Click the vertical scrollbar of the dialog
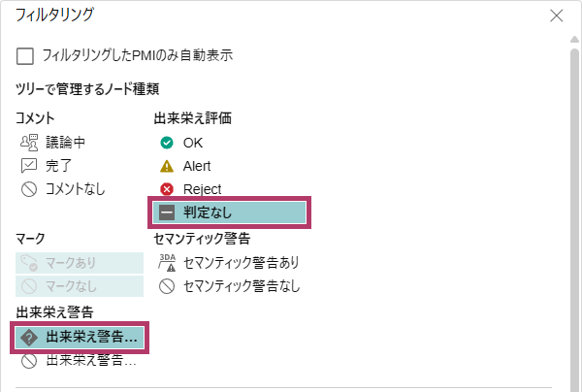This screenshot has width=582, height=392. 572,194
